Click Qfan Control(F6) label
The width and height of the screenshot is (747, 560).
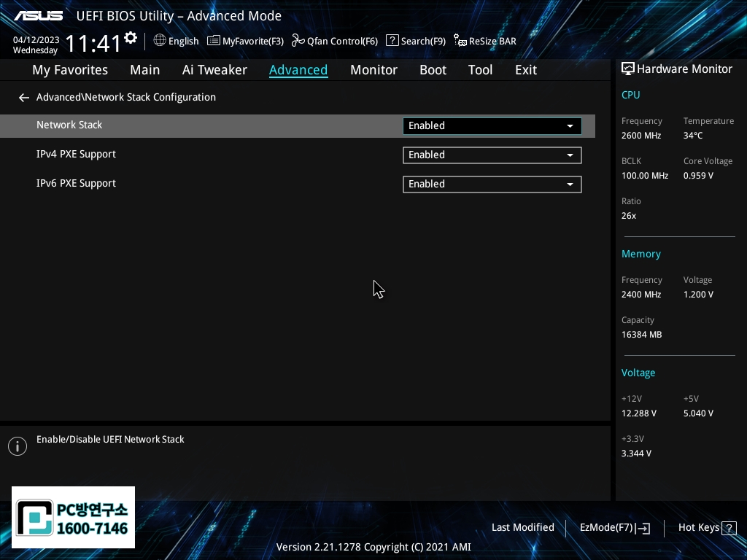click(x=342, y=42)
